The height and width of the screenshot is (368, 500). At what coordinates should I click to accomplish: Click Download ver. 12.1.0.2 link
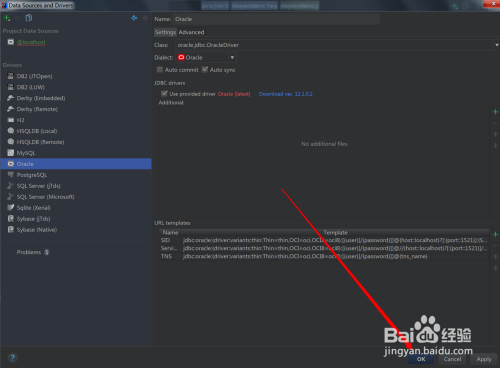[x=286, y=94]
